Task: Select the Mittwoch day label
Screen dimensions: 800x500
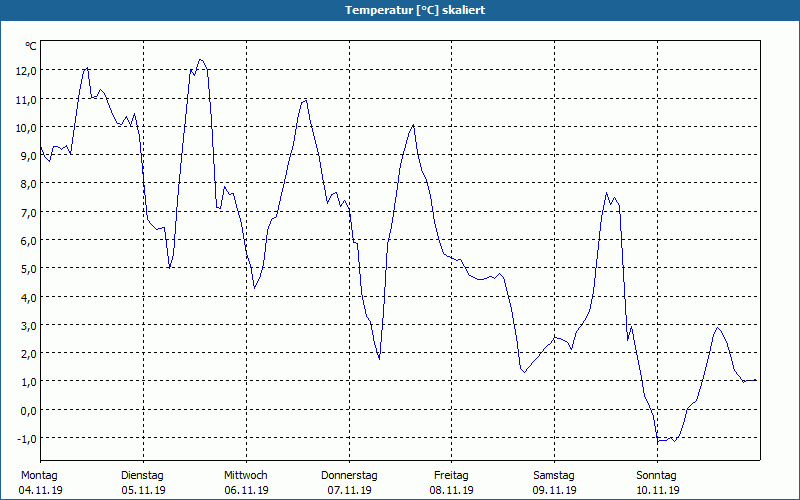Action: pyautogui.click(x=245, y=476)
